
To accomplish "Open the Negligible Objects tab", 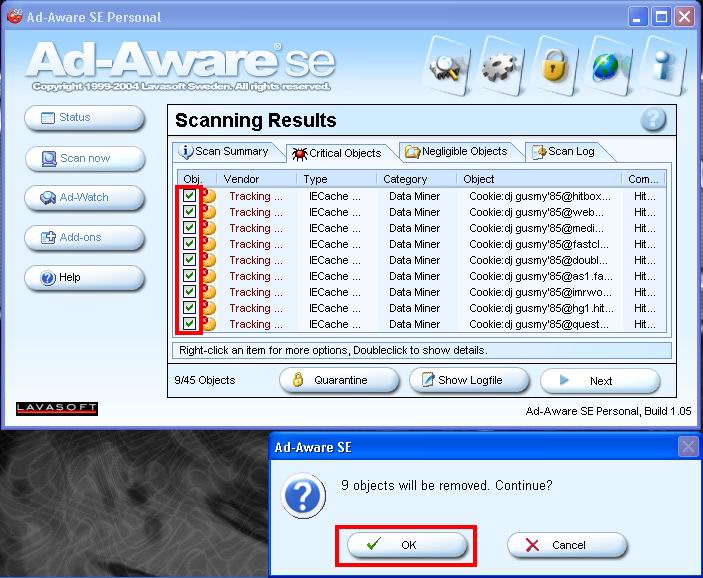I will [460, 152].
